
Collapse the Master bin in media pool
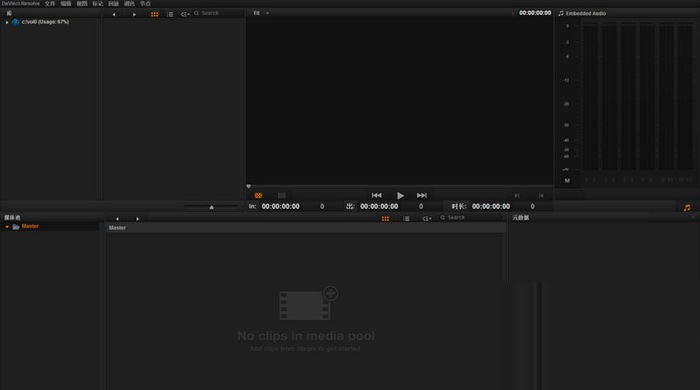click(7, 227)
